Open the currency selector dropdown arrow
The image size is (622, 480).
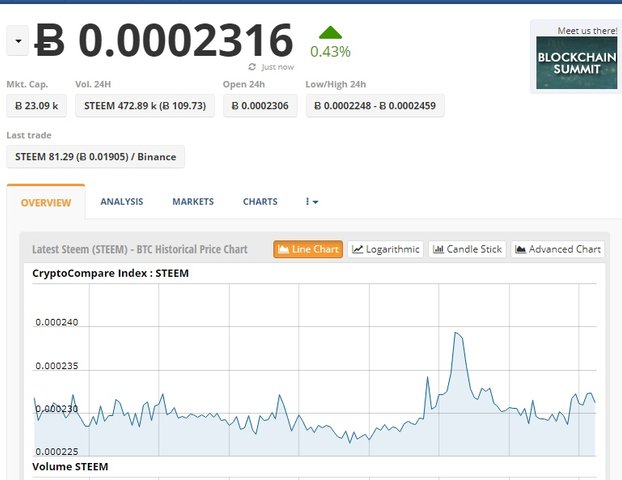coord(17,40)
